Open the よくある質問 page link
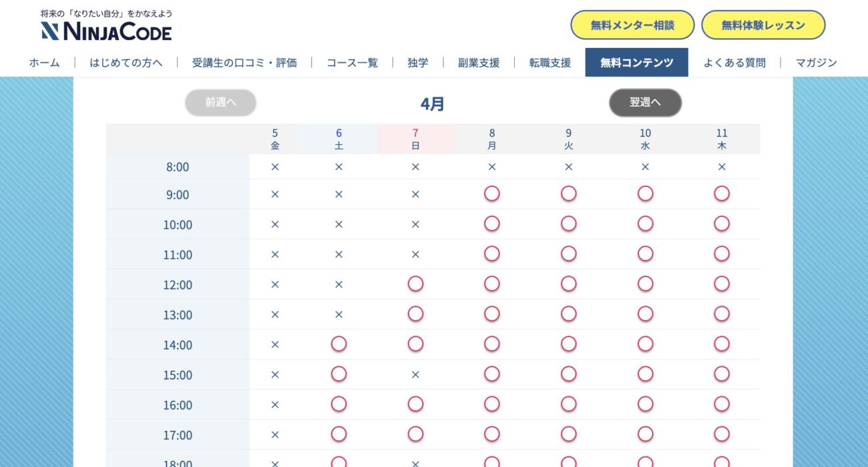868x467 pixels. coord(734,63)
